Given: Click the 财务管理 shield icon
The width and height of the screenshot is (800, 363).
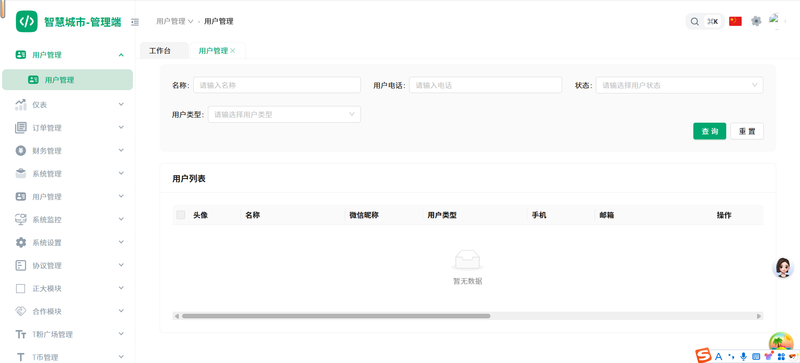Looking at the screenshot, I should tap(20, 151).
